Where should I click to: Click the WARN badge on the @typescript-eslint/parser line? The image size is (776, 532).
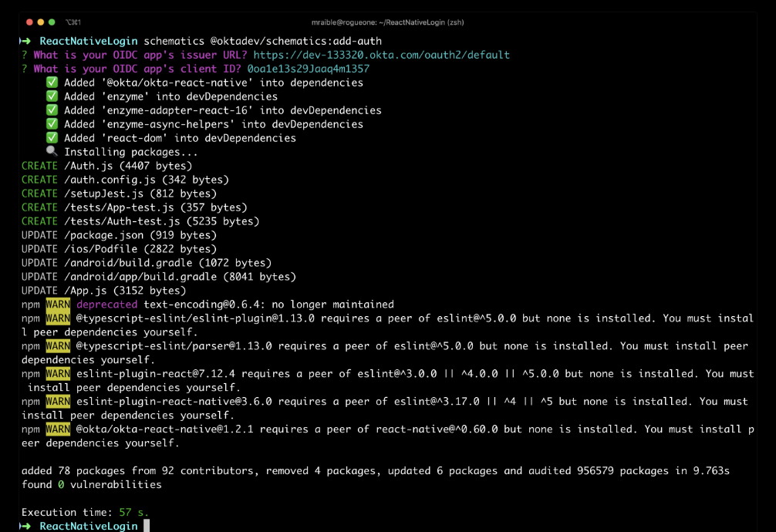[x=58, y=346]
